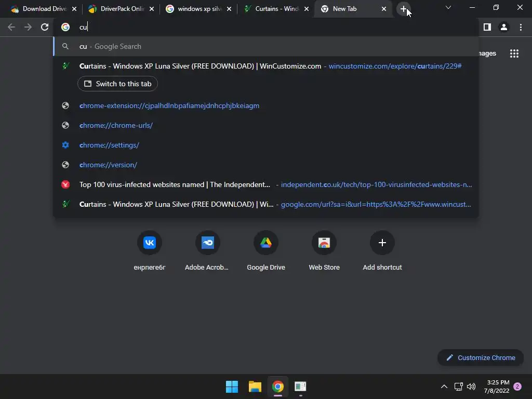532x399 pixels.
Task: Go forward to next page
Action: tap(28, 27)
